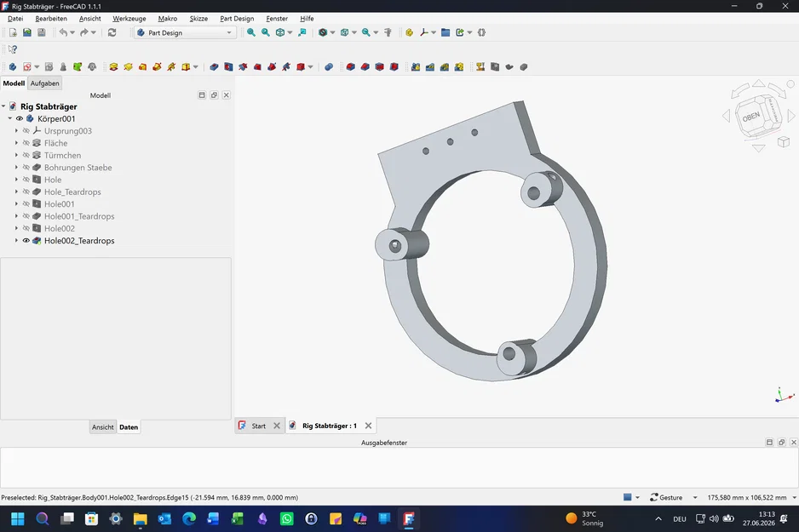Expand the Ursprung003 tree item
The image size is (799, 532).
pyautogui.click(x=16, y=131)
